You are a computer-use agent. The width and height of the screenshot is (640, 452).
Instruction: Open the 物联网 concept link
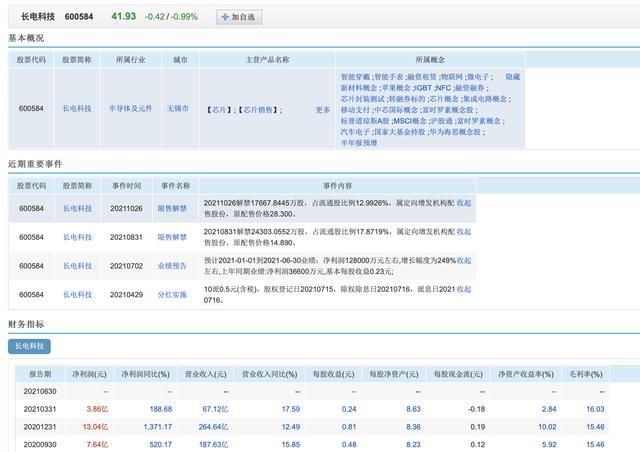click(x=452, y=76)
